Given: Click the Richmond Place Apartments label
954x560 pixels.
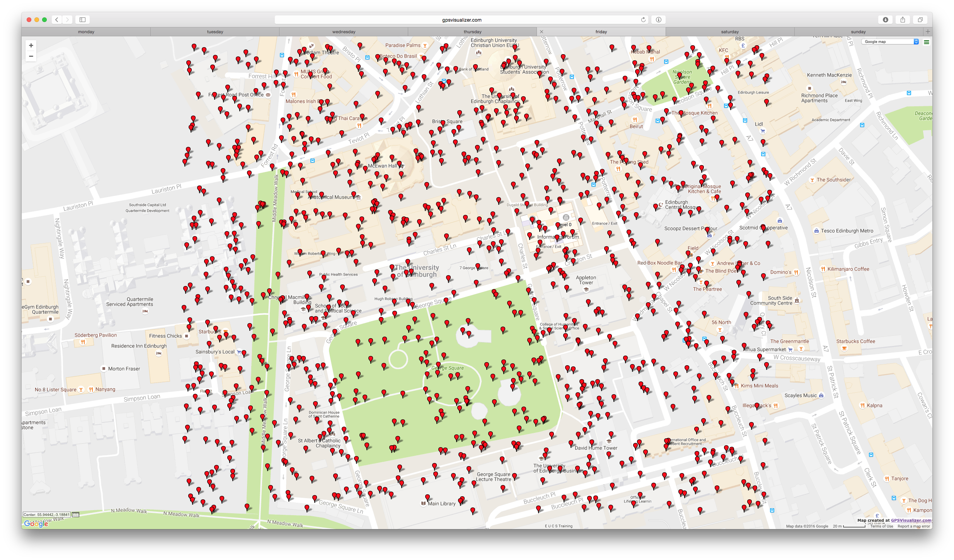Looking at the screenshot, I should click(x=819, y=98).
